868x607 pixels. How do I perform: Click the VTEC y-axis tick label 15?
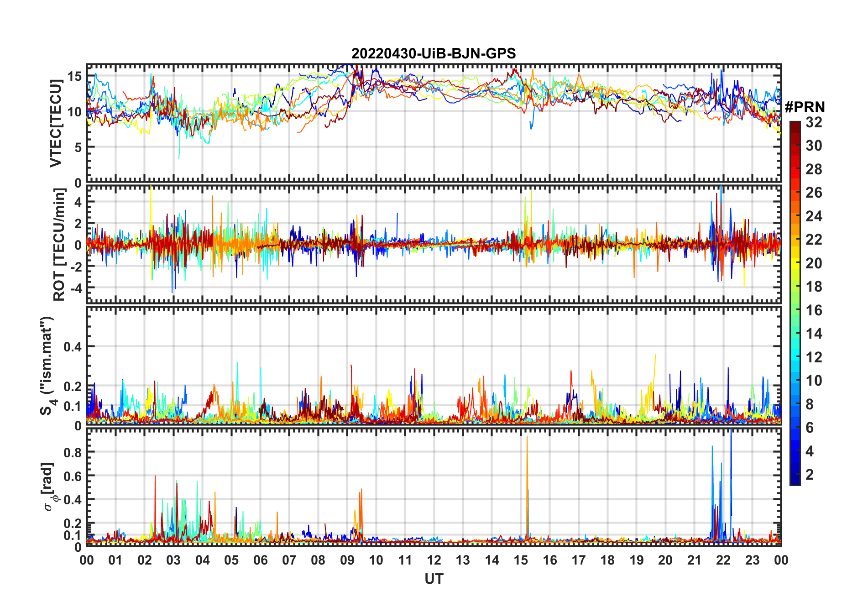tap(75, 76)
